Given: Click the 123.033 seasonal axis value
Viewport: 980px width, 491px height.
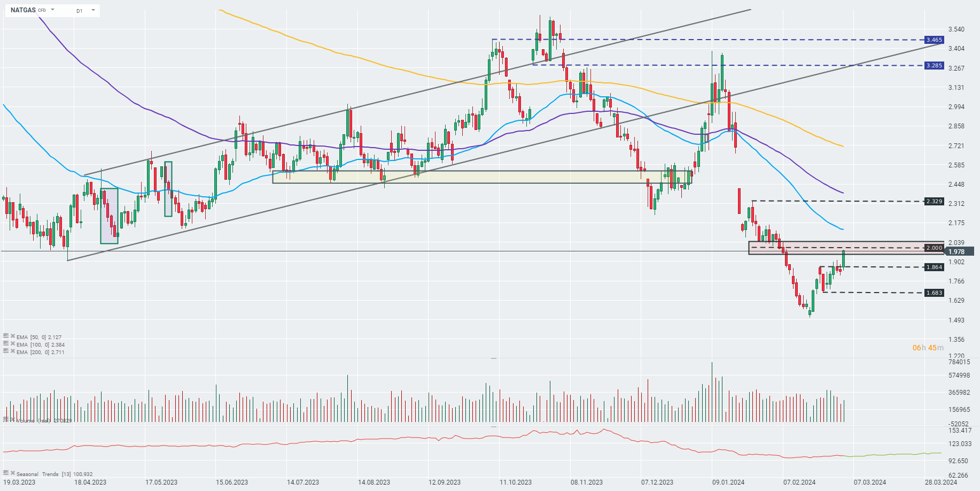Looking at the screenshot, I should click(x=960, y=444).
